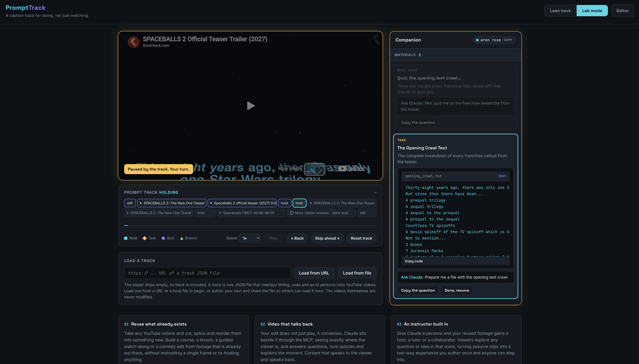The image size is (639, 364).
Task: Open the KinoCheck channel avatar
Action: (133, 42)
